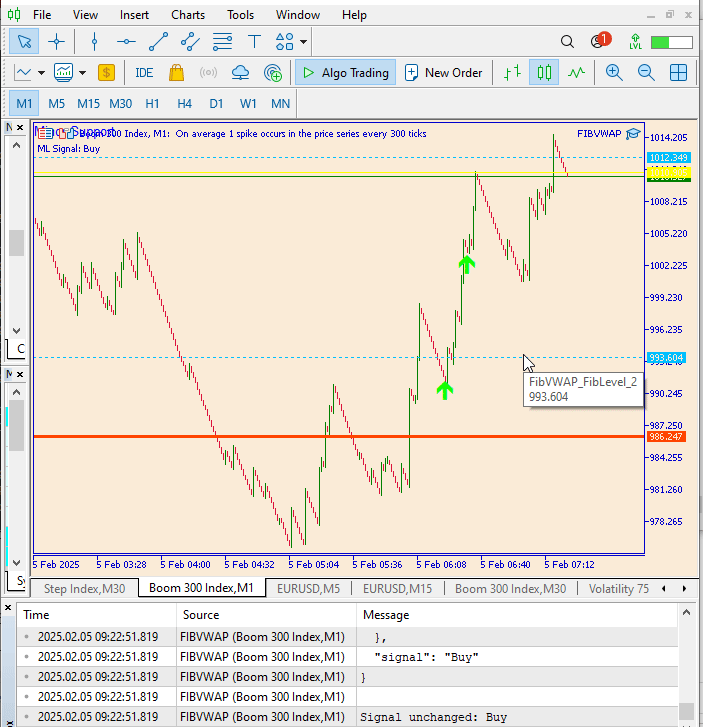Activate the crosshair tool

coord(57,42)
